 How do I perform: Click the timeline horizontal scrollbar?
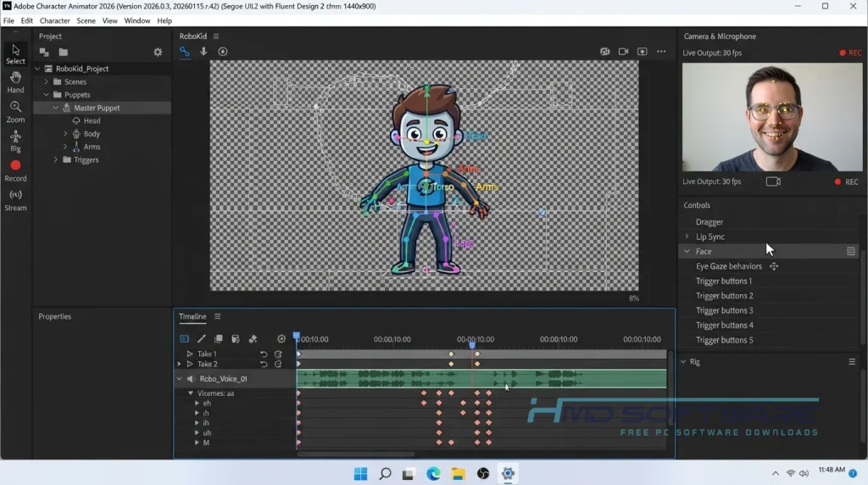coord(355,454)
